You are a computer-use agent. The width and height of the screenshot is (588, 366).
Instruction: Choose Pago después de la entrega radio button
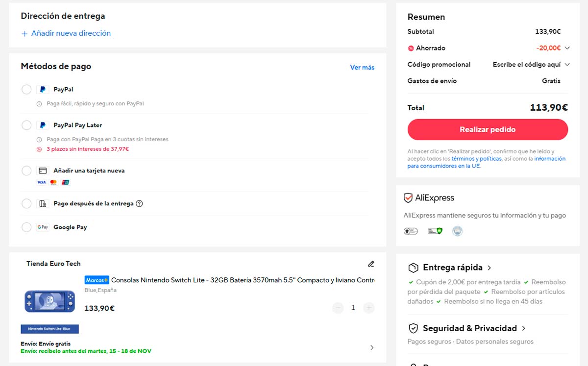click(x=26, y=204)
